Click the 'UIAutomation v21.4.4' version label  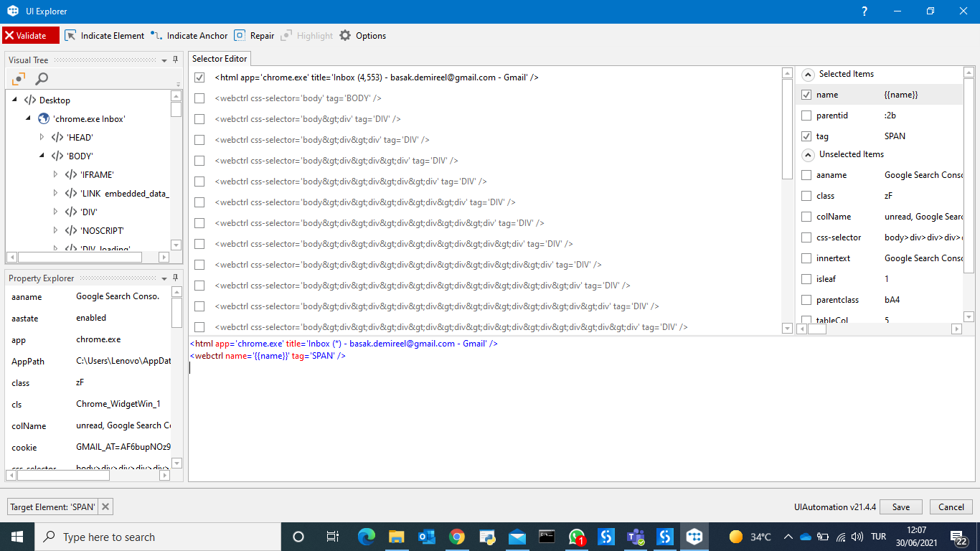pyautogui.click(x=834, y=507)
